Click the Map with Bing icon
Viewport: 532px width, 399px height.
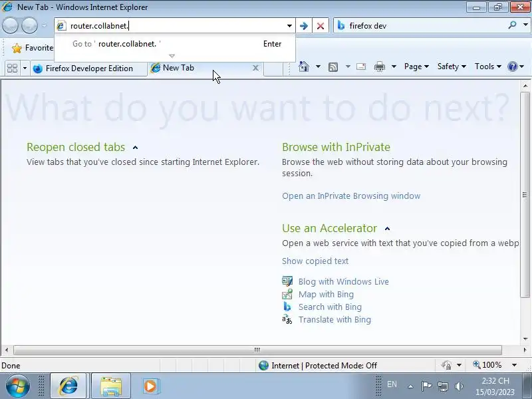pyautogui.click(x=287, y=294)
